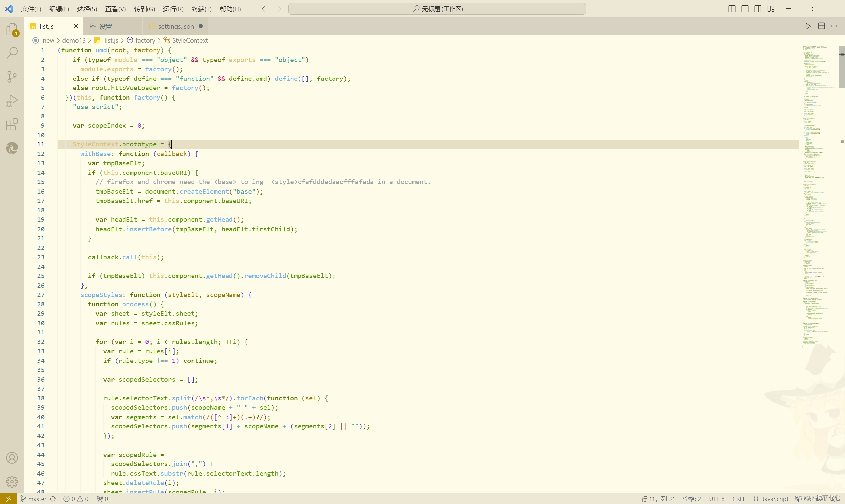
Task: Open the Manage gear icon
Action: [x=12, y=482]
